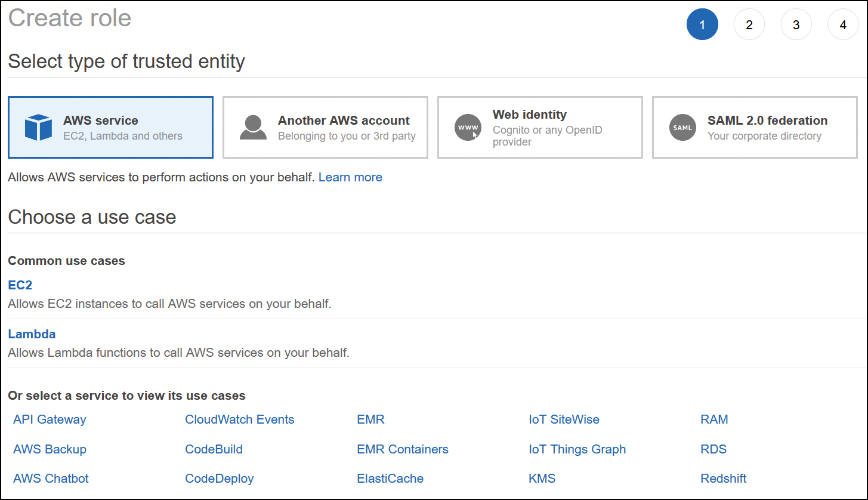Screen dimensions: 868x500
Task: View the Redshift service use cases
Action: [x=723, y=479]
